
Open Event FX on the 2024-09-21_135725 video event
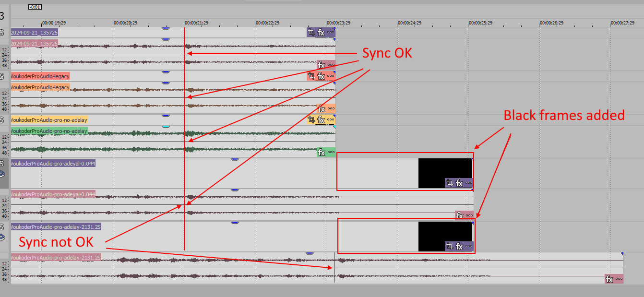321,33
